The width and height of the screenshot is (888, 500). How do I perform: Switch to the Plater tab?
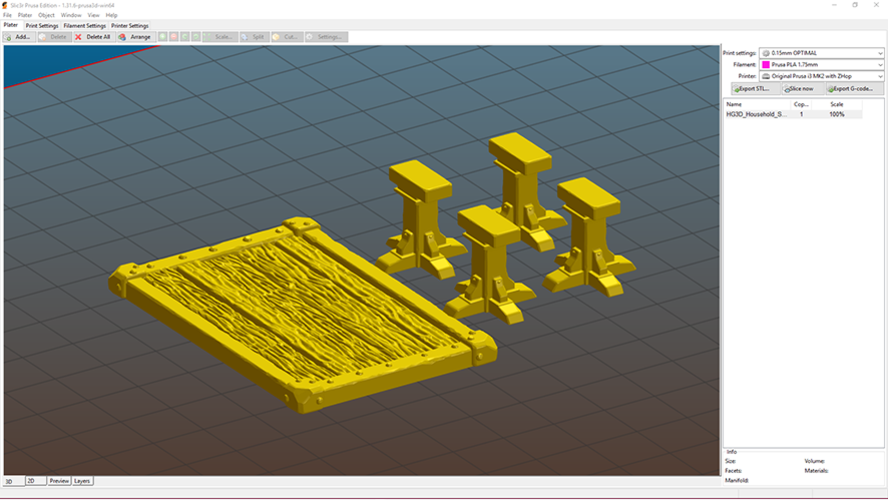coord(11,25)
